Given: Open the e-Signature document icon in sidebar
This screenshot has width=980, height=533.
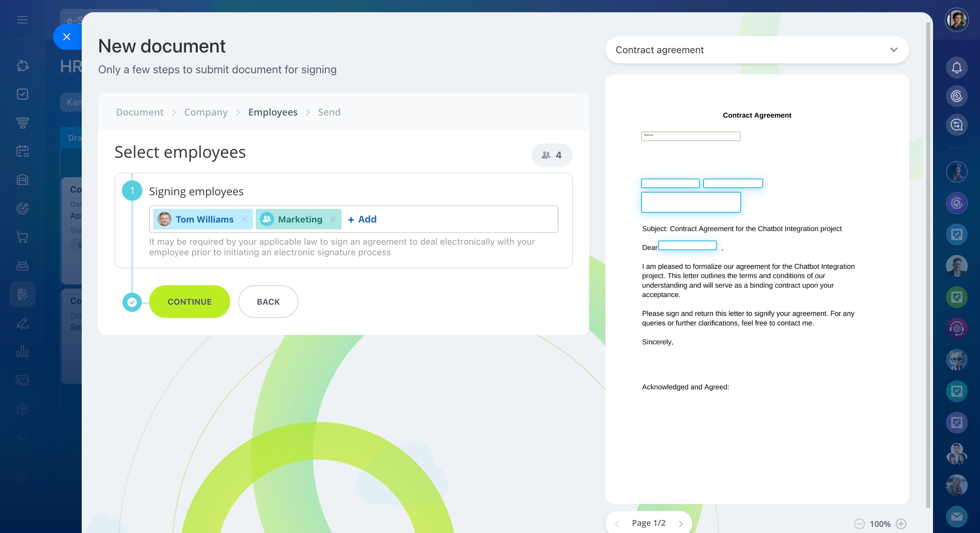Looking at the screenshot, I should 22,294.
